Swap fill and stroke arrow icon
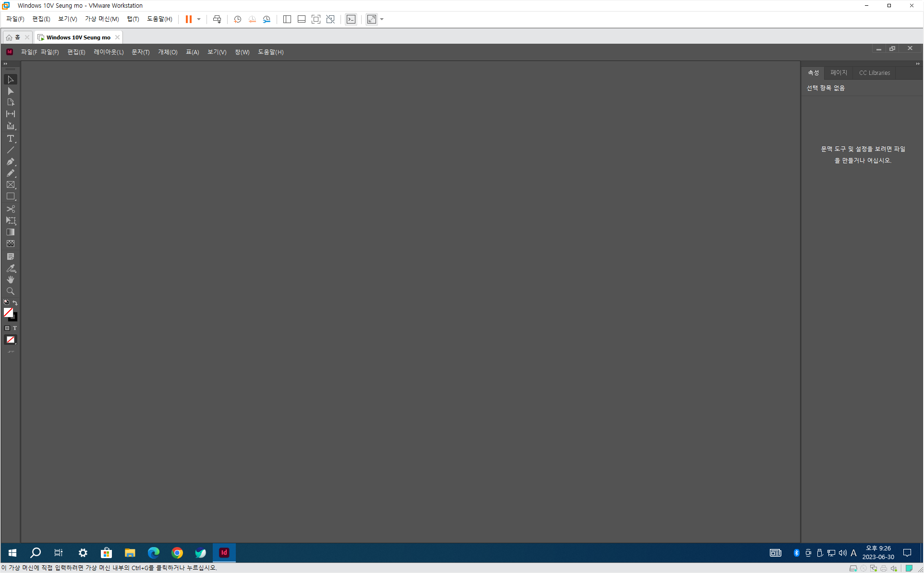Image resolution: width=924 pixels, height=573 pixels. tap(15, 303)
